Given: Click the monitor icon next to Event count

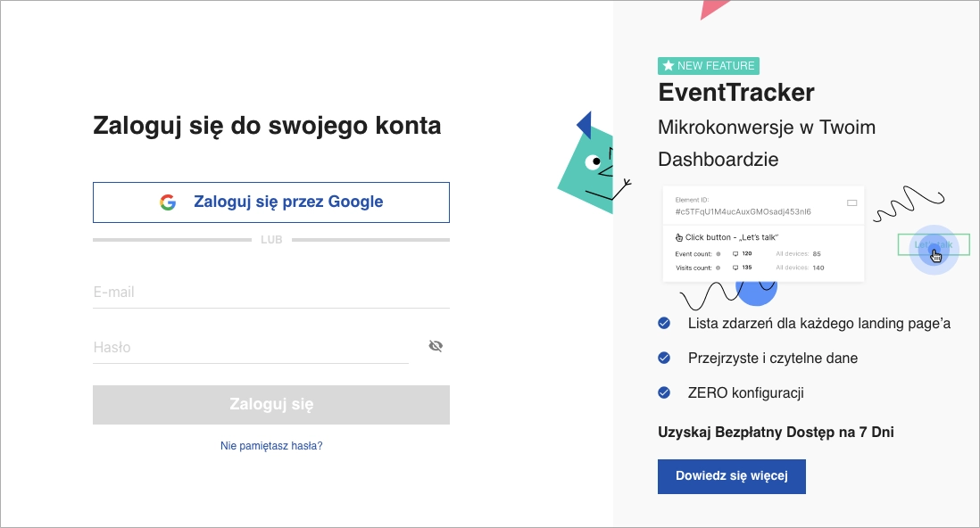Looking at the screenshot, I should pyautogui.click(x=735, y=254).
